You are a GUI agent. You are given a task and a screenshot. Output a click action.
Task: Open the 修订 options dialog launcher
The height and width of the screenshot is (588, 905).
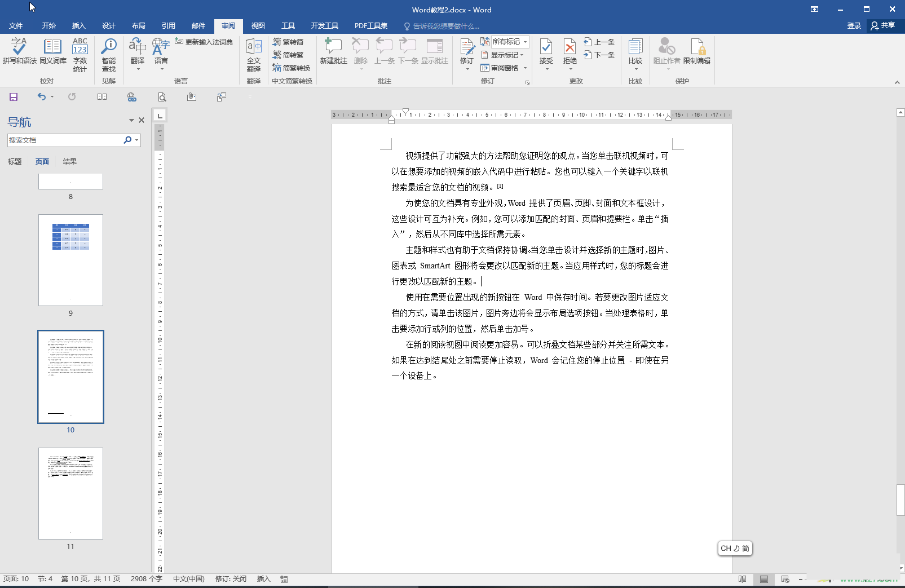click(x=528, y=82)
